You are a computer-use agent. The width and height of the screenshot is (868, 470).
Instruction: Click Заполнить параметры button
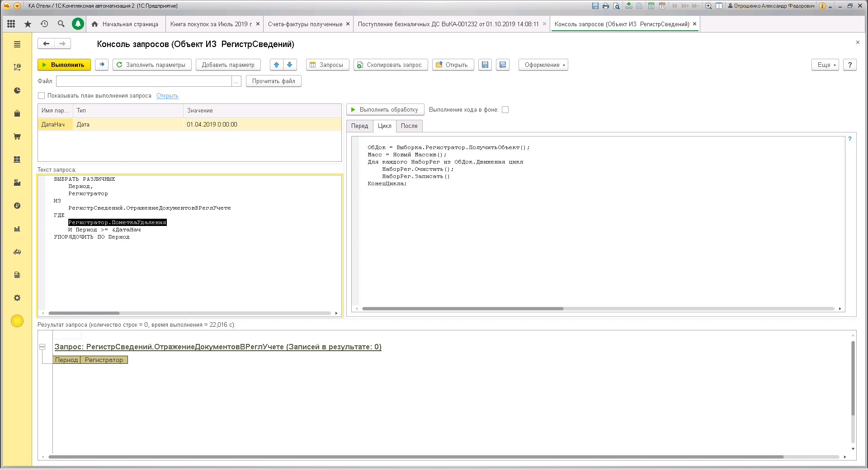pos(152,65)
